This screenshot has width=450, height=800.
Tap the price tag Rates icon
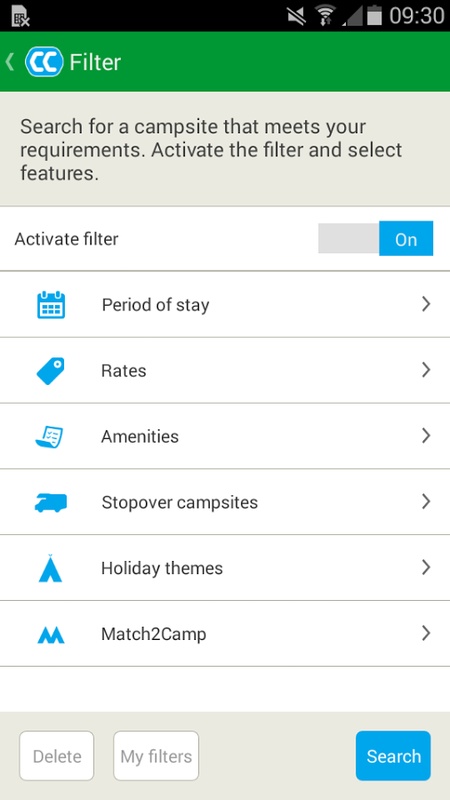tap(51, 371)
